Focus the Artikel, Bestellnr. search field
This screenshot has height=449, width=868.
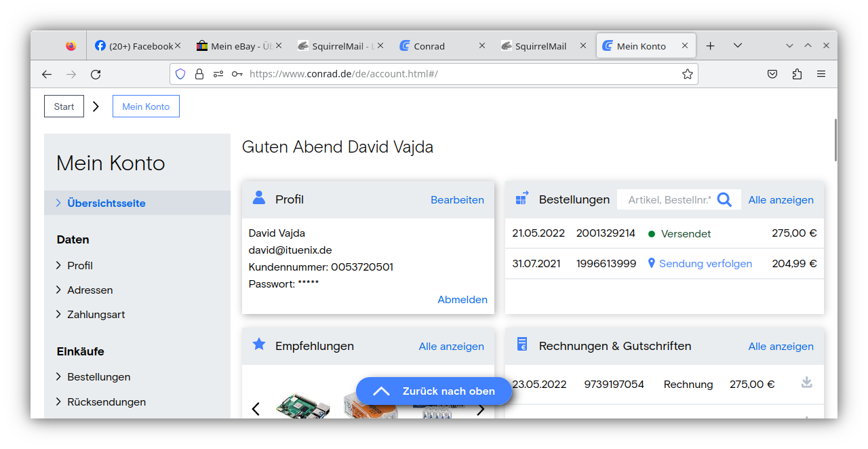coord(669,199)
